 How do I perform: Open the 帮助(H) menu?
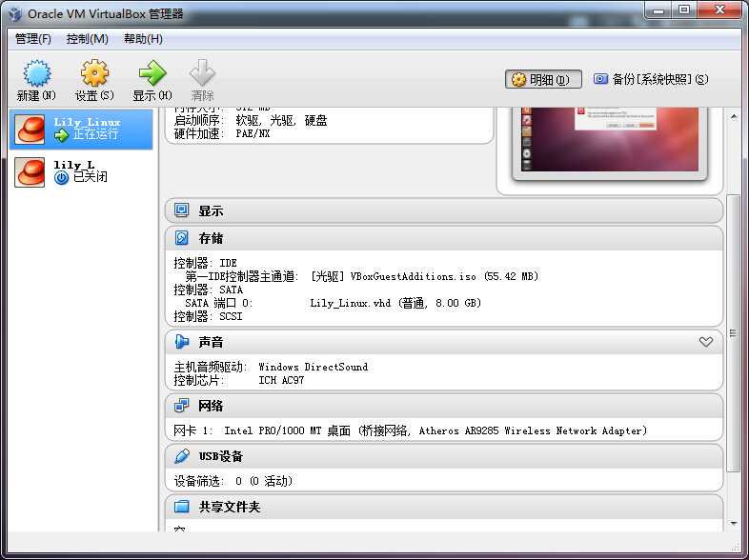[143, 39]
